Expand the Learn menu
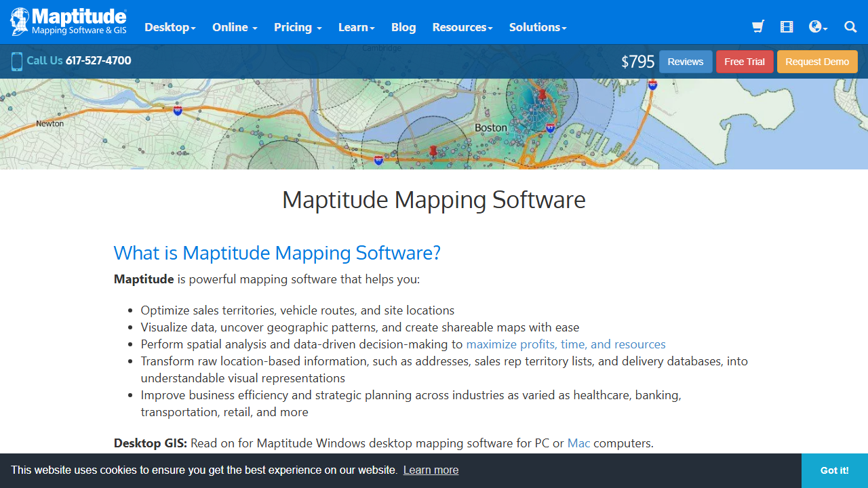The image size is (868, 488). [357, 27]
